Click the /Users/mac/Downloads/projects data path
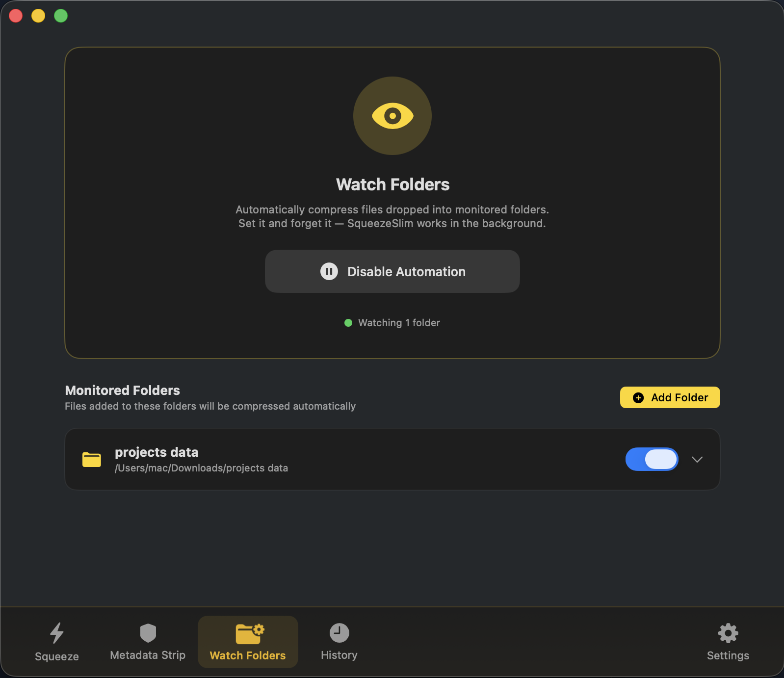The image size is (784, 678). click(201, 468)
